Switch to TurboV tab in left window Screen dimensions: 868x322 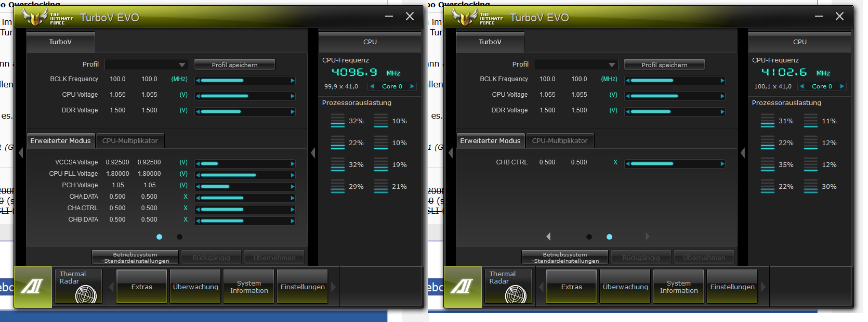pyautogui.click(x=60, y=42)
